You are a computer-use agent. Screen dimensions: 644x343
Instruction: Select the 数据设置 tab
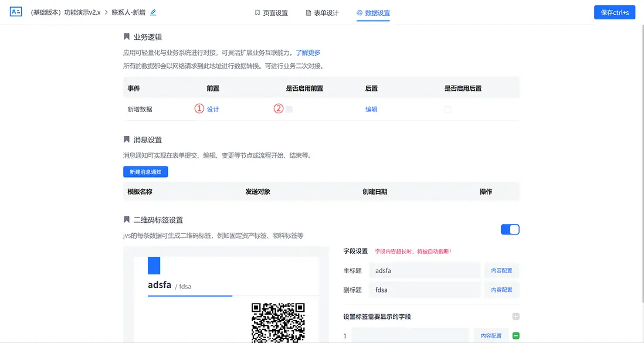click(373, 13)
